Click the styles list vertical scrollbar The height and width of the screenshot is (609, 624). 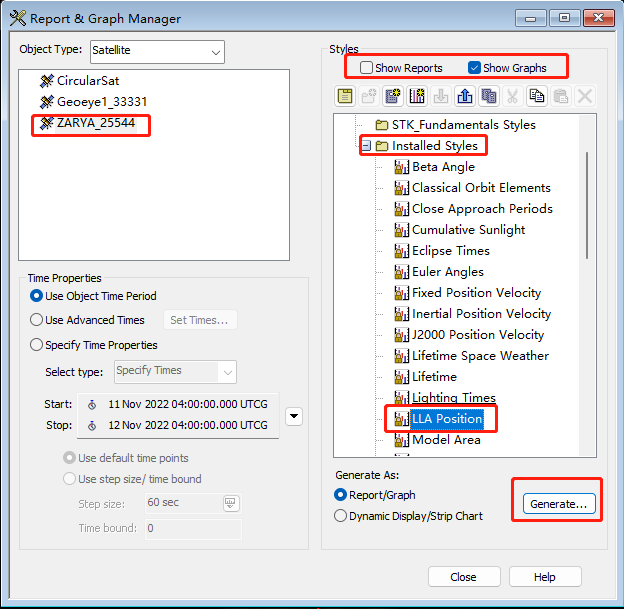point(590,200)
